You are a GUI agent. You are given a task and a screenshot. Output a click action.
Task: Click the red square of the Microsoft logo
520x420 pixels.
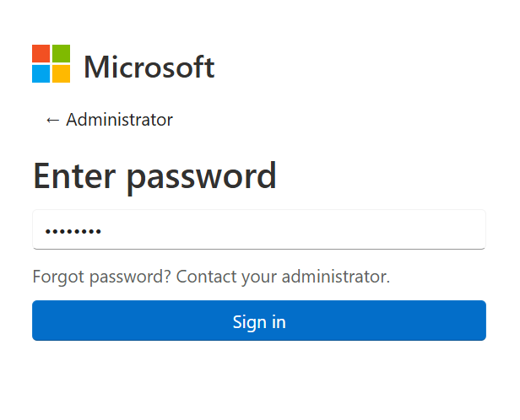41,54
